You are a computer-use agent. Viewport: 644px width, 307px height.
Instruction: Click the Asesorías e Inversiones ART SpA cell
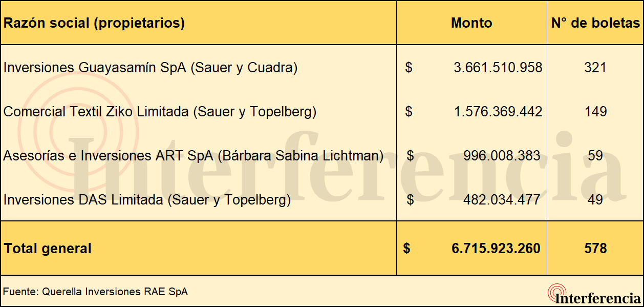194,156
